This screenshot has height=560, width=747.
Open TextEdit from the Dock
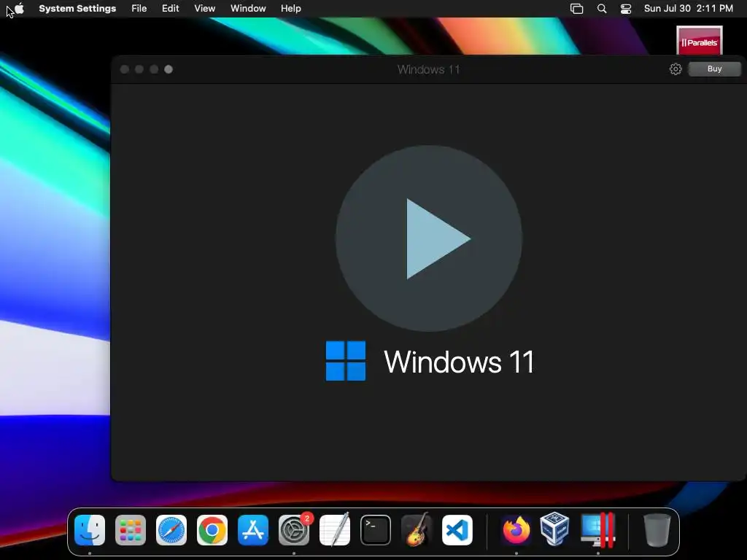[x=335, y=530]
